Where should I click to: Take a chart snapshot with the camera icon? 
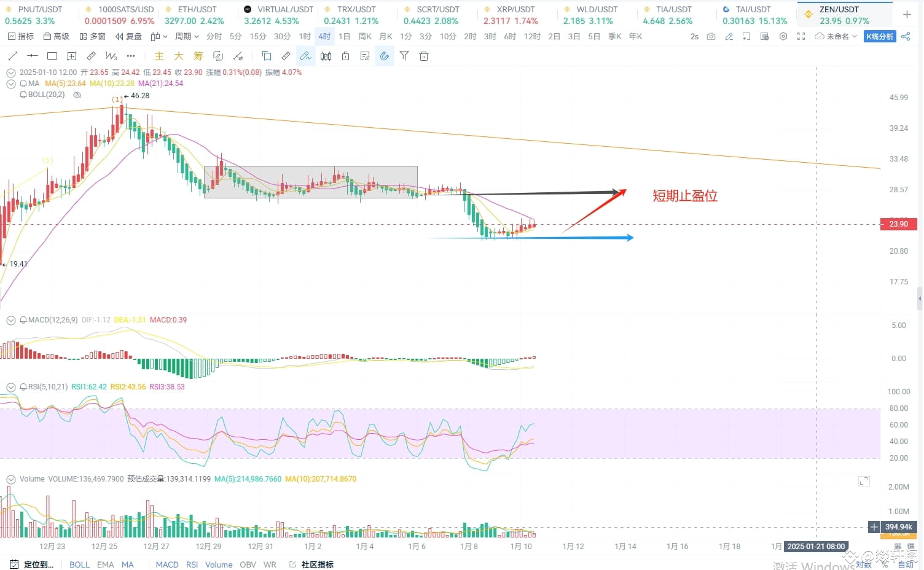(711, 36)
